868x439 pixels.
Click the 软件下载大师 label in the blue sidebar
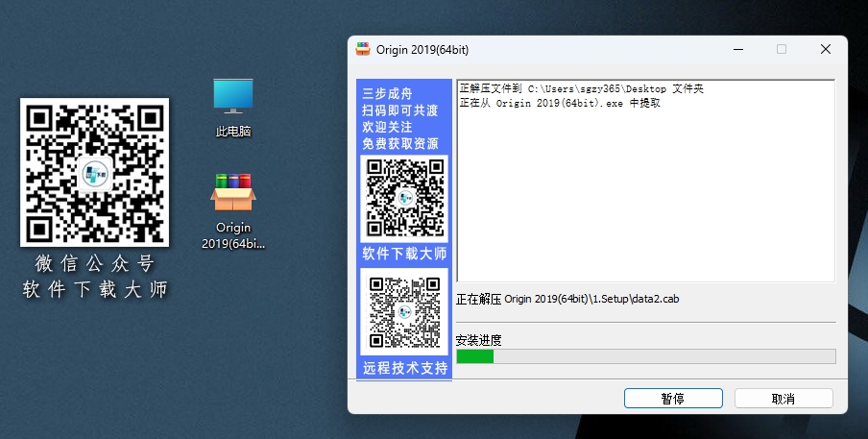coord(404,254)
